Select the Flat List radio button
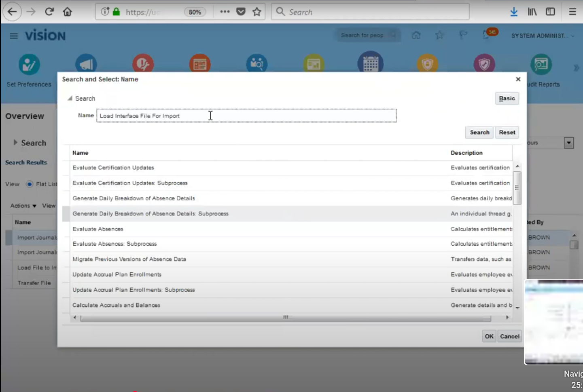 click(x=30, y=184)
